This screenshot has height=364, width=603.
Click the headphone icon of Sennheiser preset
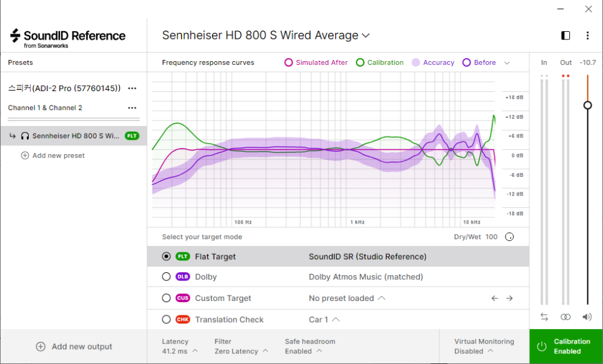(x=25, y=136)
